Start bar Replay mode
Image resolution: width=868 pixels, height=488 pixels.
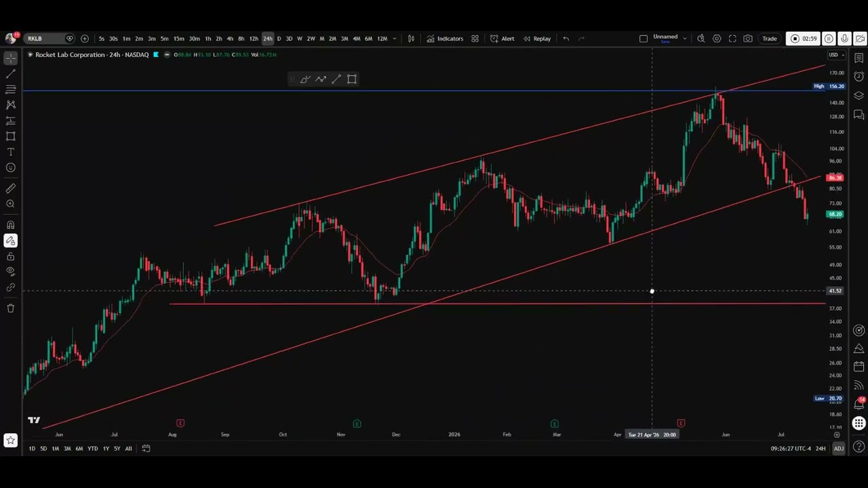[536, 39]
